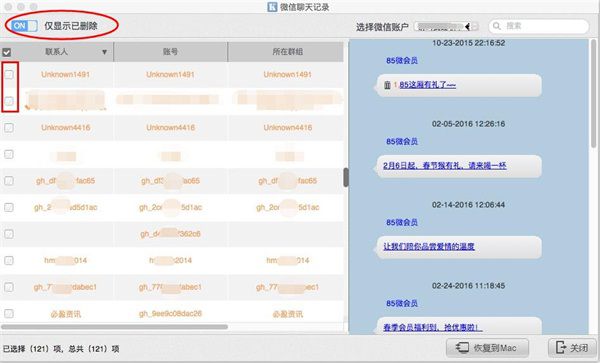
Task: Click the horizontal scrollbar under contacts table
Action: point(114,327)
